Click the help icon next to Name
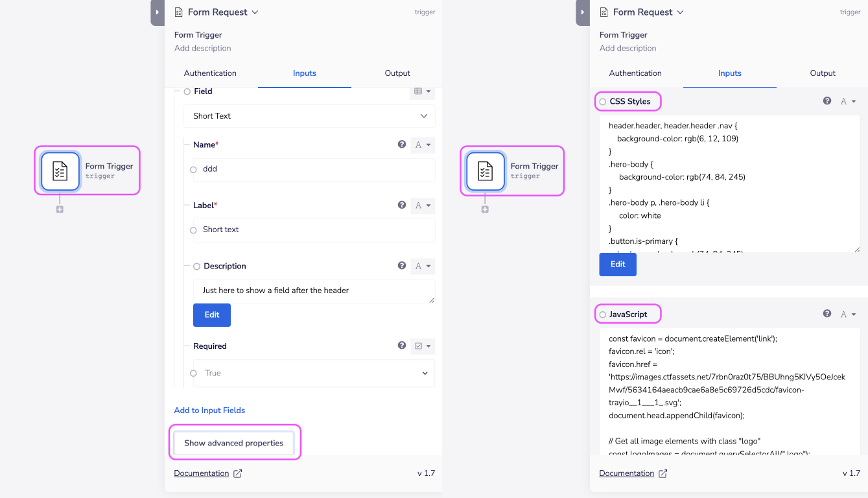 pos(402,145)
